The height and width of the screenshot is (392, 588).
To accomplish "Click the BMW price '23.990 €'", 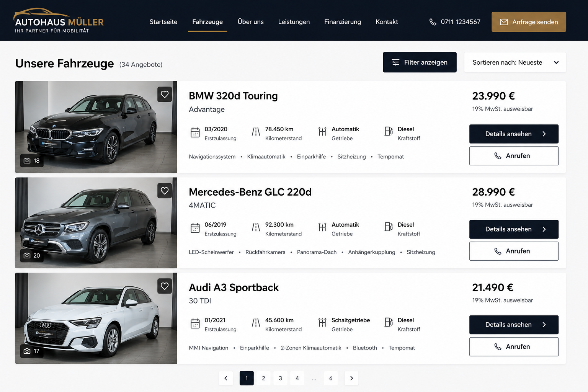I will click(x=493, y=96).
